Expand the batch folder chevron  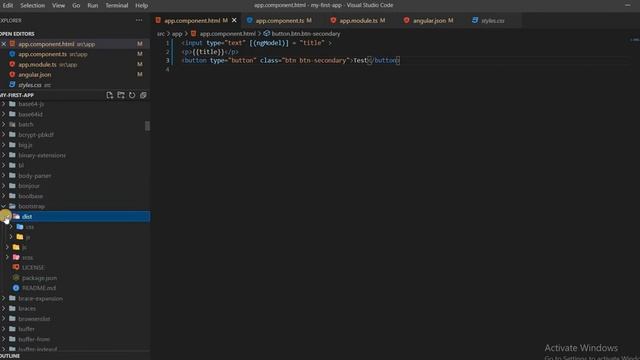pyautogui.click(x=4, y=124)
